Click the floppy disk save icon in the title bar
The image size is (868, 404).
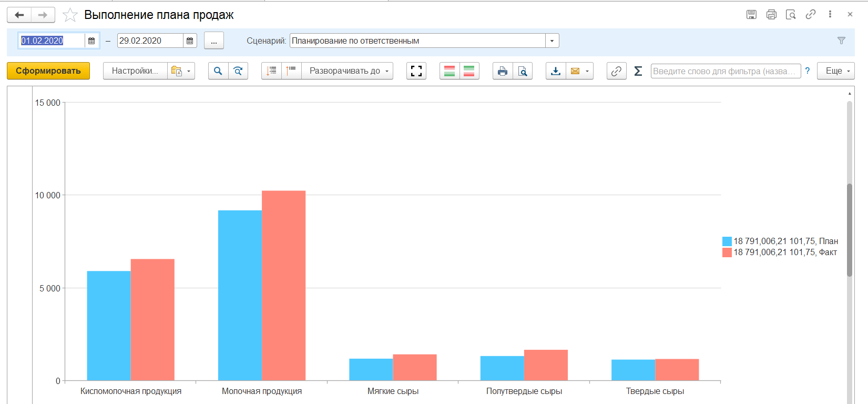pyautogui.click(x=751, y=15)
